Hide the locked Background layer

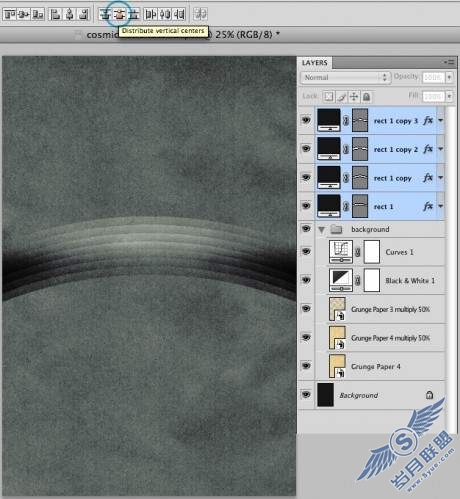(306, 395)
